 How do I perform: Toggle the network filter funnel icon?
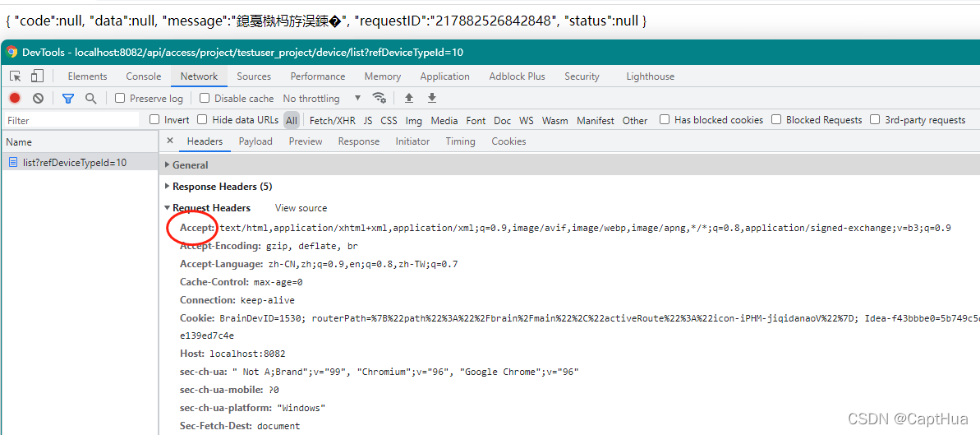[x=68, y=99]
